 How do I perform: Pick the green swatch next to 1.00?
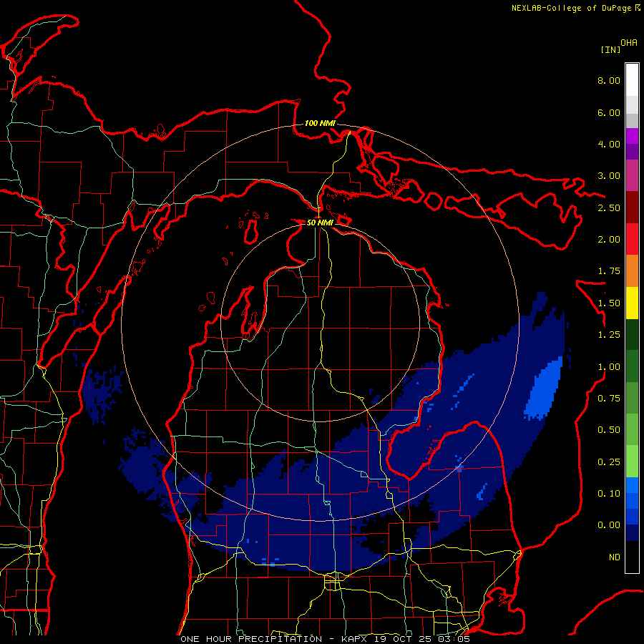[632, 366]
